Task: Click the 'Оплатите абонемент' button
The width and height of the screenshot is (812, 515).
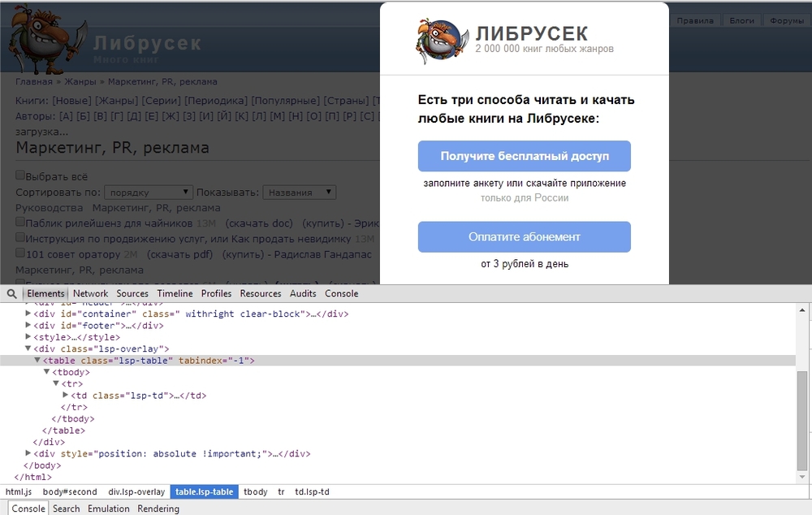Action: [x=524, y=236]
